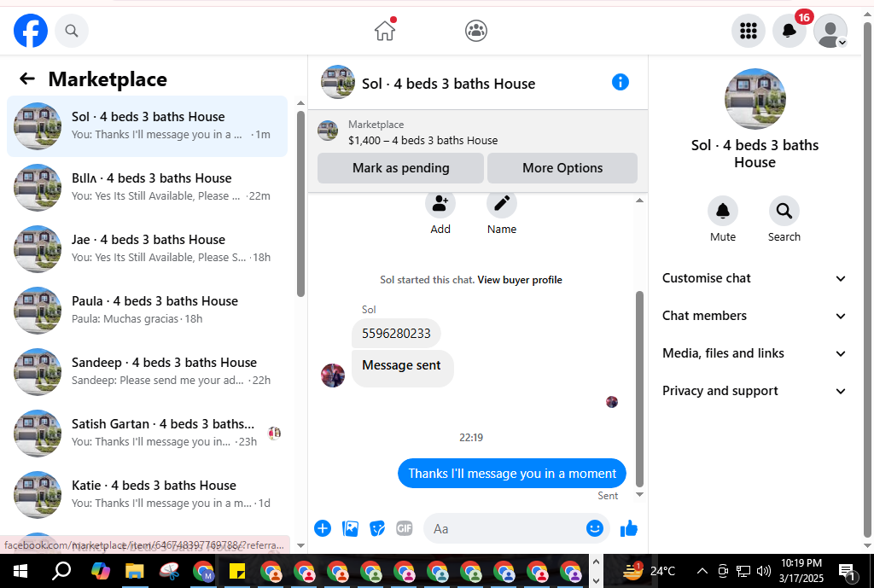Open the Windows Start menu
The width and height of the screenshot is (874, 588).
(x=20, y=571)
